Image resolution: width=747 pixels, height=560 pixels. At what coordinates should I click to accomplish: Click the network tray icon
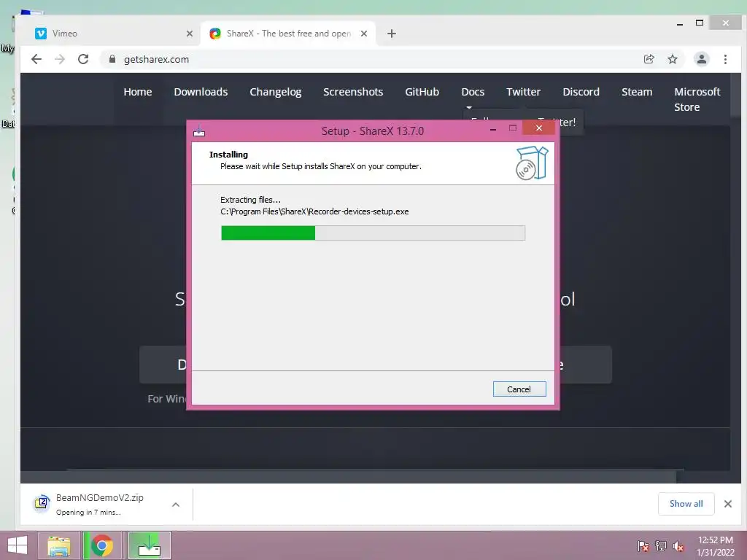click(x=661, y=545)
